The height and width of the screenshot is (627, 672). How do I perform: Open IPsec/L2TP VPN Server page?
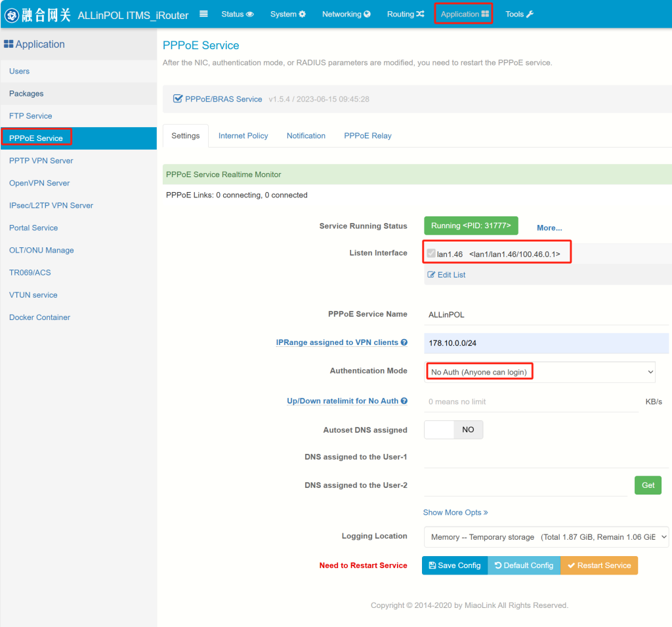tap(79, 205)
